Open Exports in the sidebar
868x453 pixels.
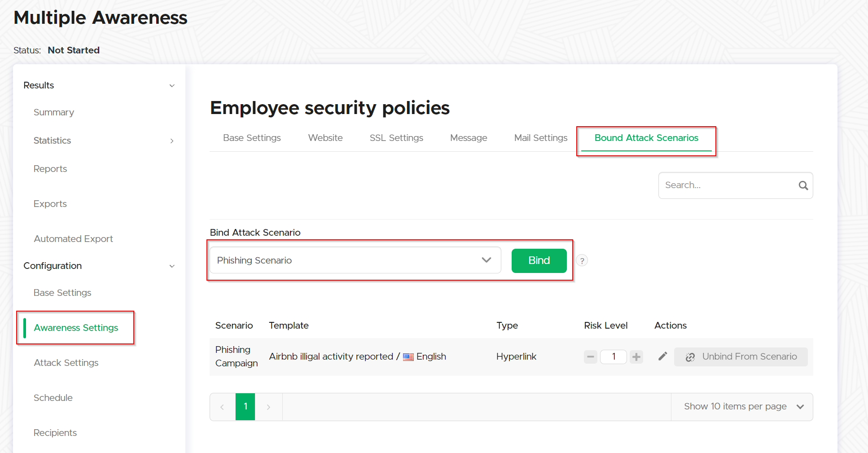pyautogui.click(x=50, y=204)
